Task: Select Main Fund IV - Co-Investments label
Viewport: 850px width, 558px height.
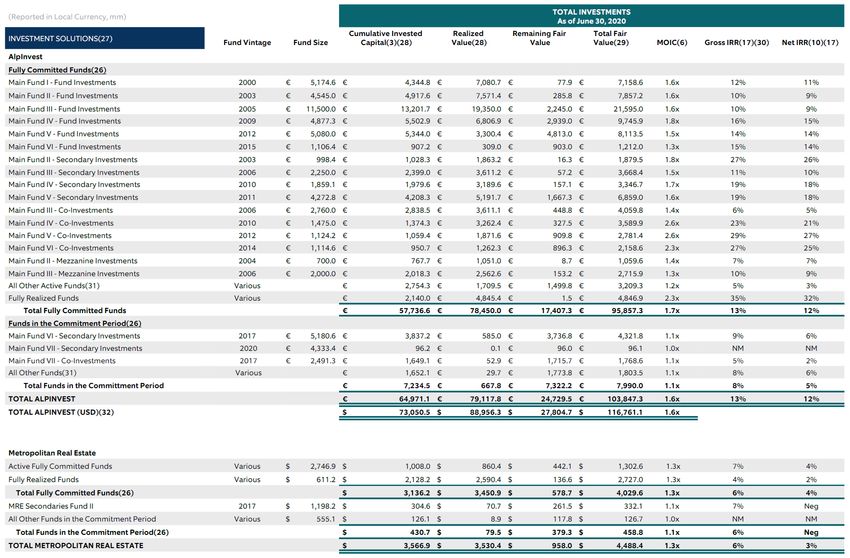Action: pyautogui.click(x=61, y=223)
